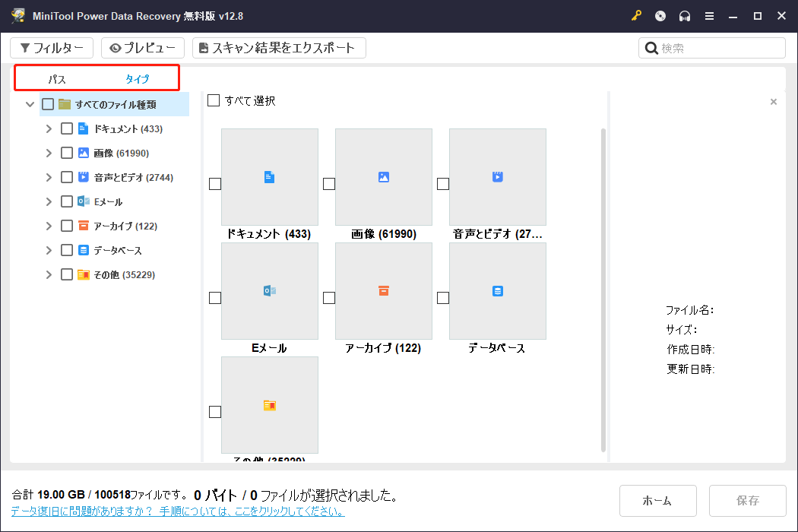798x532 pixels.
Task: Switch to the パス tab
Action: [x=57, y=77]
